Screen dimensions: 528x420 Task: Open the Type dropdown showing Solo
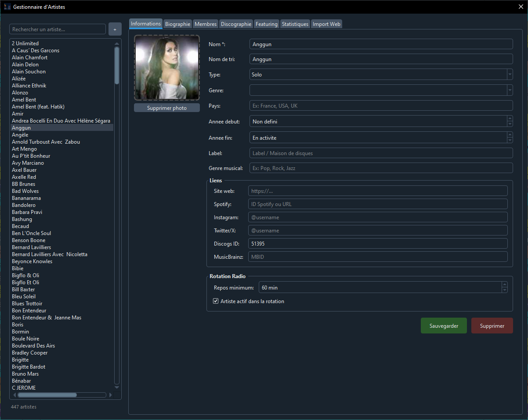click(510, 75)
